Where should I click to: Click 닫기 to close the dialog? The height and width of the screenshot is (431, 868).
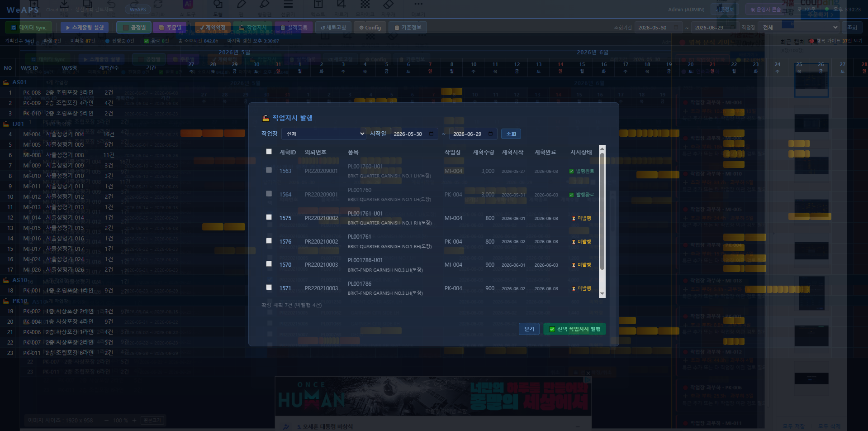(x=529, y=329)
